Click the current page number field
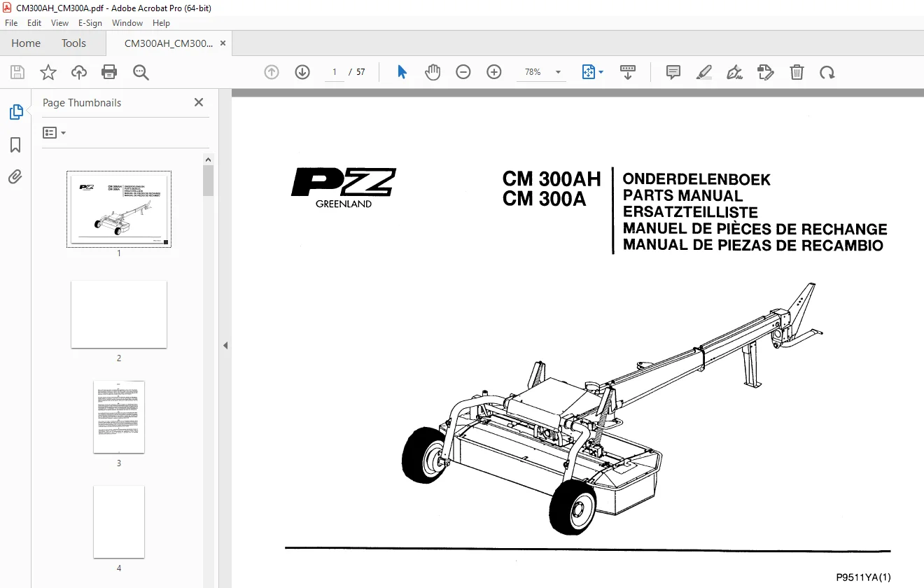The image size is (924, 588). click(335, 72)
